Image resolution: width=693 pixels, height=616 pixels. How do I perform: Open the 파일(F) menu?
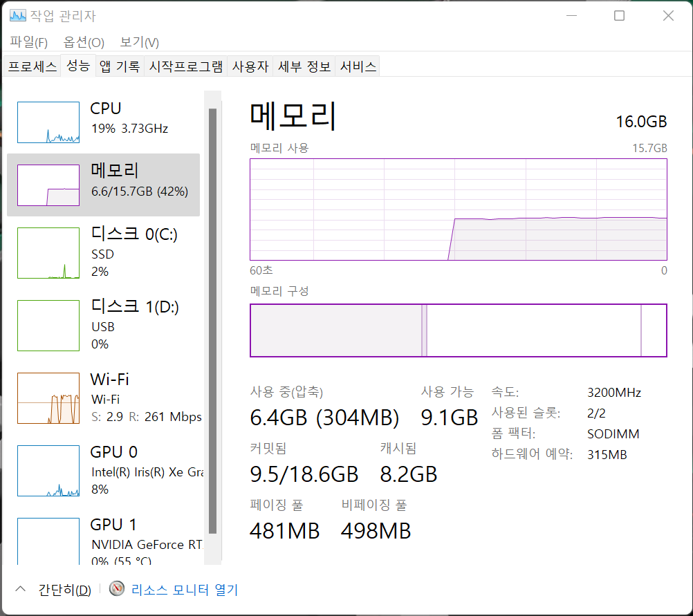pos(28,42)
